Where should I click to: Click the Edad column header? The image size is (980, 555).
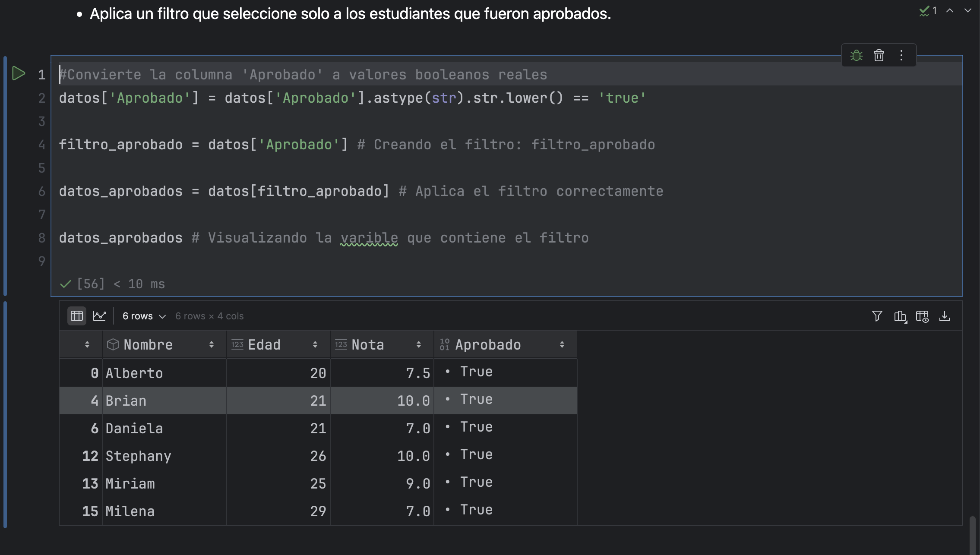[x=278, y=344]
